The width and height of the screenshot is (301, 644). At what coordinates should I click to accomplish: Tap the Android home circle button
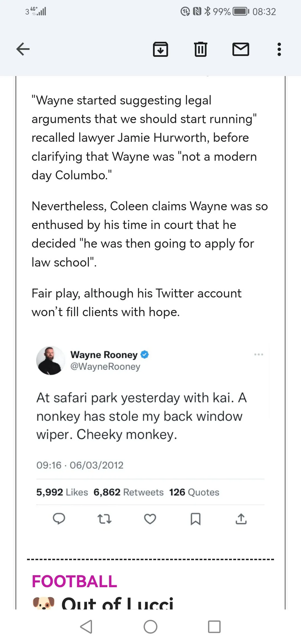pyautogui.click(x=151, y=627)
